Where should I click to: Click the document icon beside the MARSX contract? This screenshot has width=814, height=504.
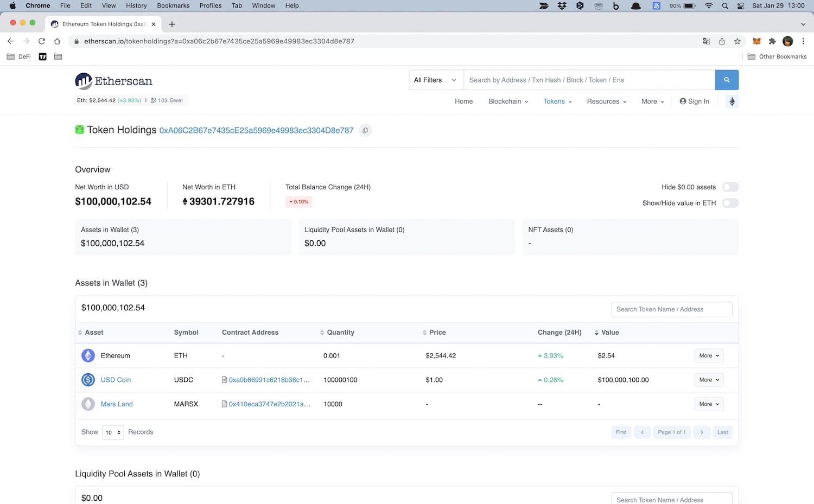(224, 404)
